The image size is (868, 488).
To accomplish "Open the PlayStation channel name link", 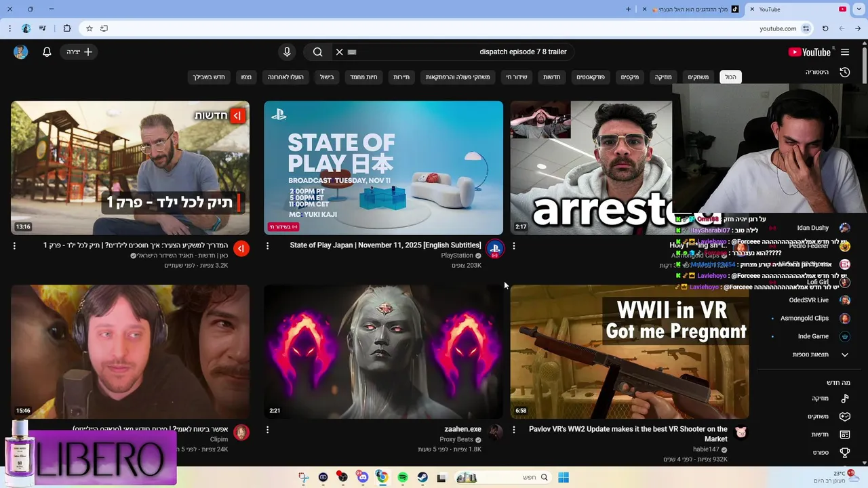I will 457,256.
